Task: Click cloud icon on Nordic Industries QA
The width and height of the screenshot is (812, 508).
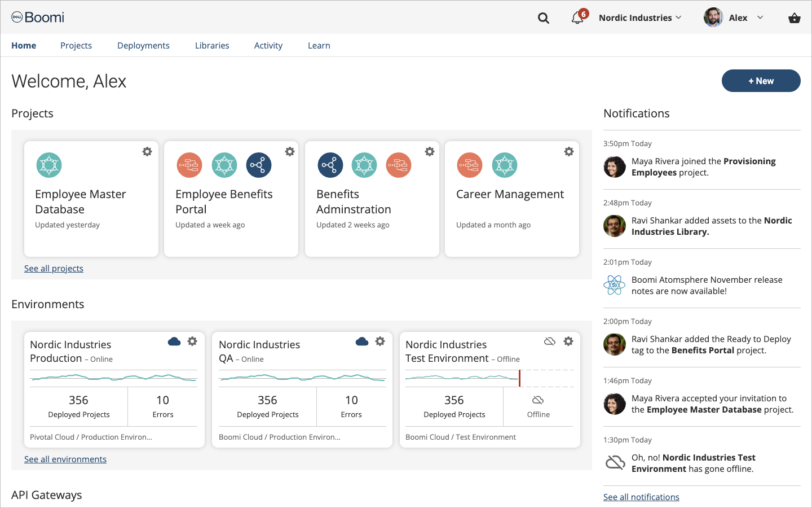Action: (362, 341)
